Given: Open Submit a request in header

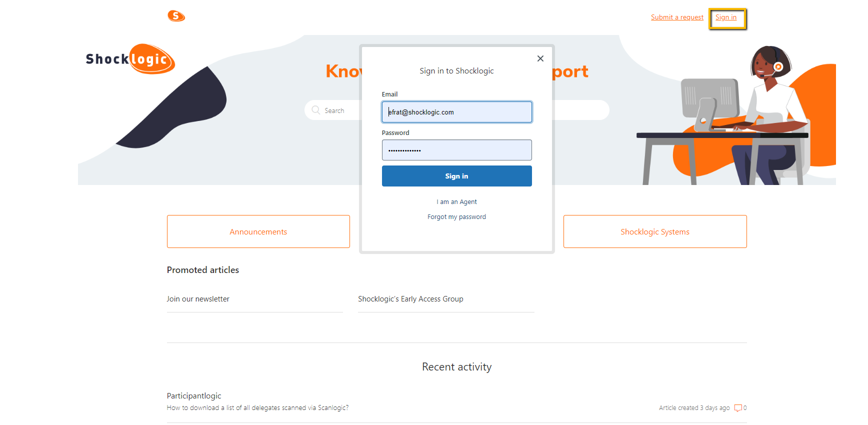Looking at the screenshot, I should point(677,17).
